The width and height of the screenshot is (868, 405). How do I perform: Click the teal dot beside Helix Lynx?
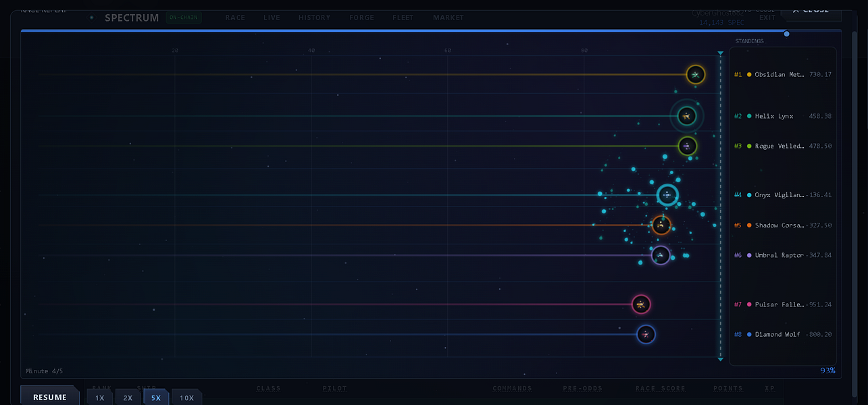coord(749,117)
